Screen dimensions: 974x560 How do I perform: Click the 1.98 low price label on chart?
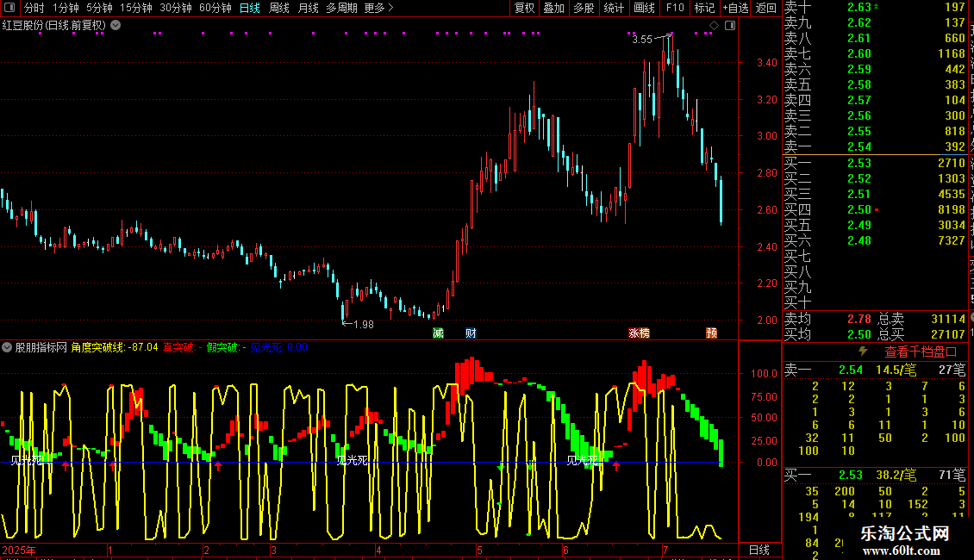coord(364,324)
